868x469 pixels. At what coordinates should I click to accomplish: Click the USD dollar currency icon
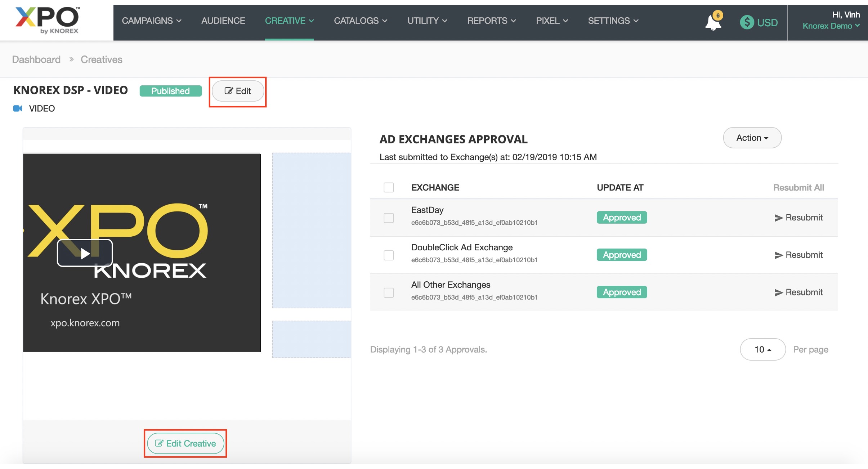coord(747,22)
